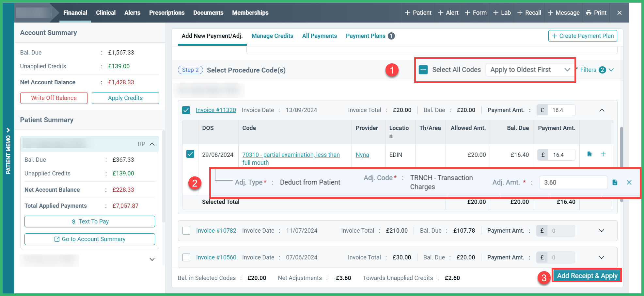Image resolution: width=644 pixels, height=296 pixels.
Task: Click the invoice list vertical scrollbar
Action: click(621, 164)
